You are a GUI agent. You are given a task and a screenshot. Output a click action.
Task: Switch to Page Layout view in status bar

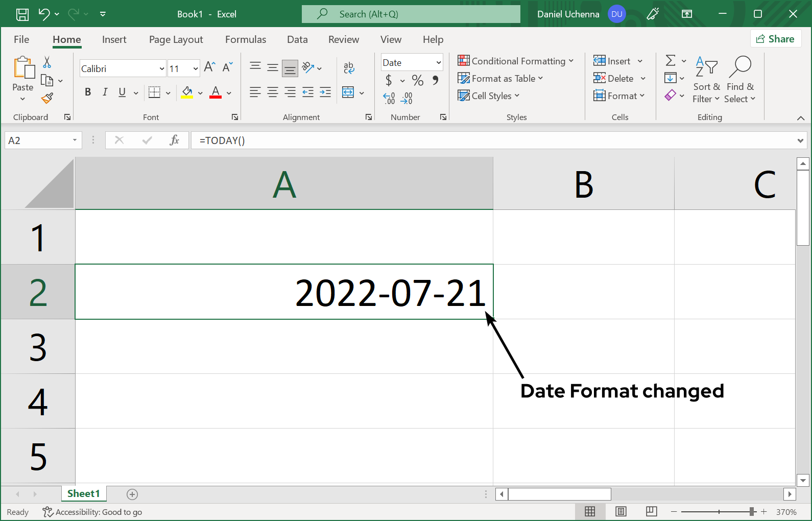(620, 512)
